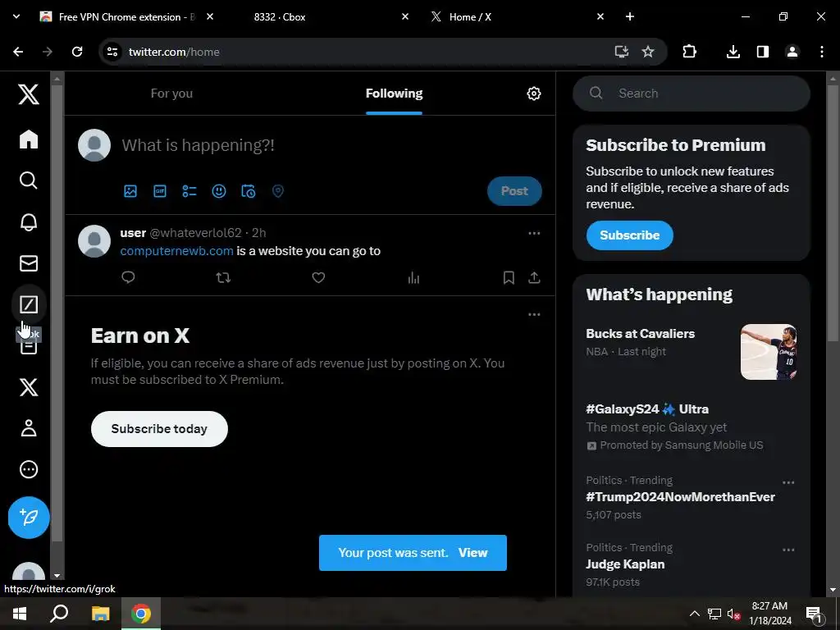Open Chrome three-dot menu
The width and height of the screenshot is (840, 630).
point(822,52)
